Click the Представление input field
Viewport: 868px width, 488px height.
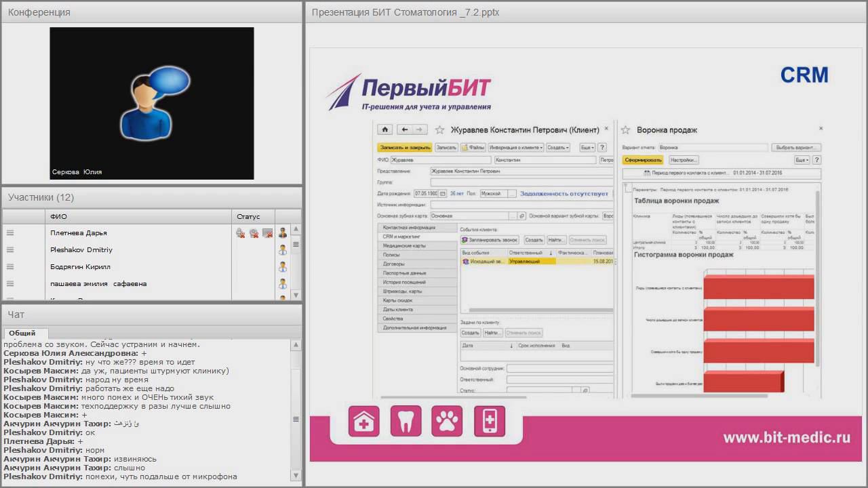pos(522,171)
